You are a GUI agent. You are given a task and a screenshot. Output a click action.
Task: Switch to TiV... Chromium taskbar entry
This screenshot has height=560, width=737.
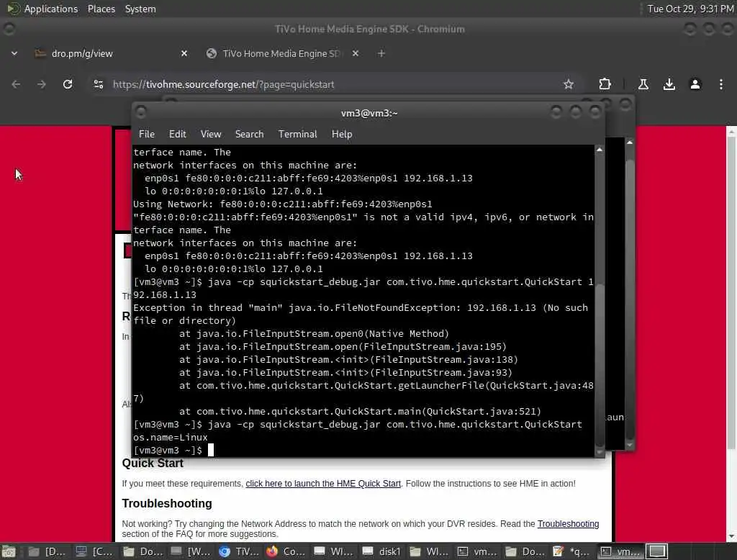[239, 551]
